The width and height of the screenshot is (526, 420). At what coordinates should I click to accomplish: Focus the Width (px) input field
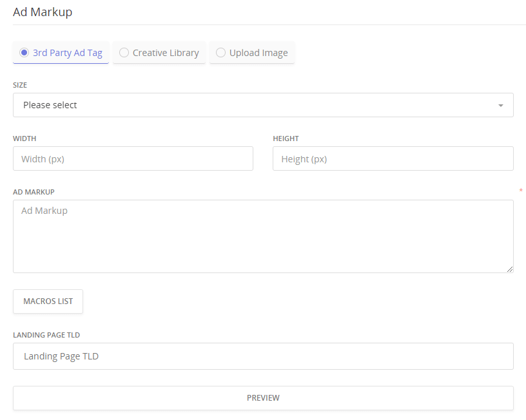pos(133,158)
